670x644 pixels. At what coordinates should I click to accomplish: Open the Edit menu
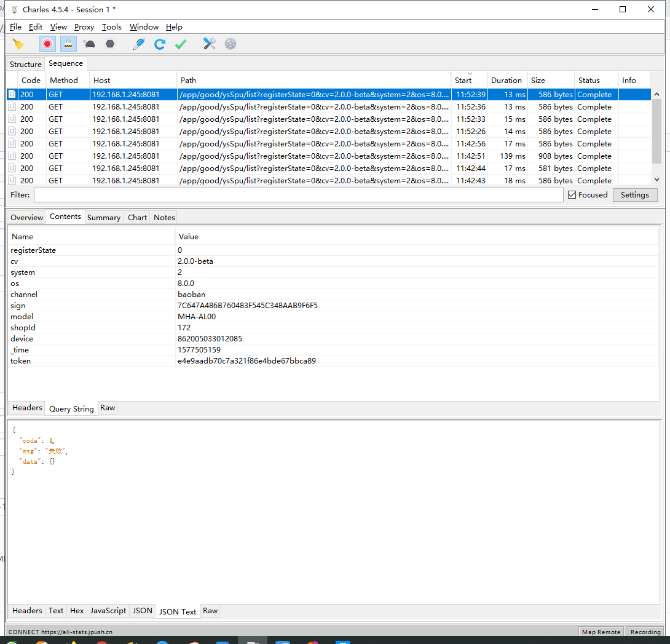(x=36, y=27)
